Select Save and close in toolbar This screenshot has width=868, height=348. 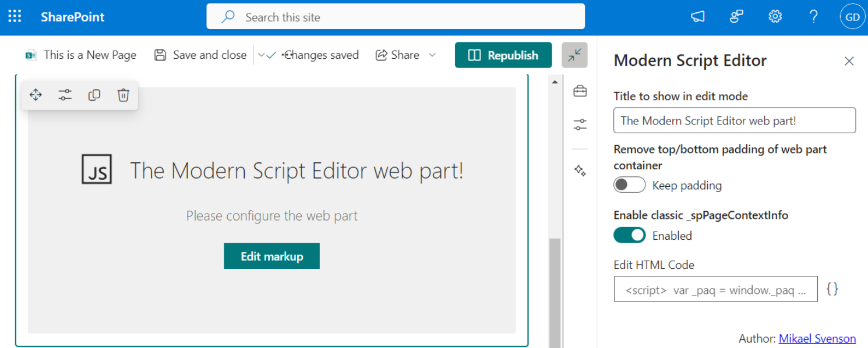(x=200, y=55)
